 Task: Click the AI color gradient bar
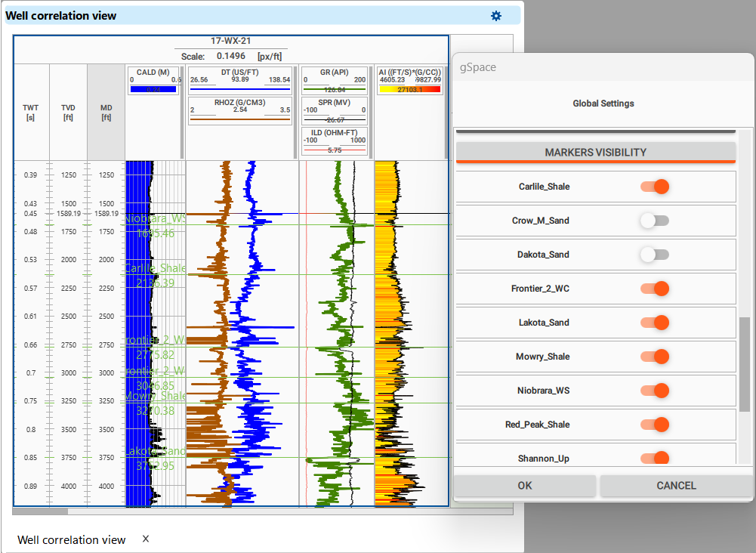[409, 89]
